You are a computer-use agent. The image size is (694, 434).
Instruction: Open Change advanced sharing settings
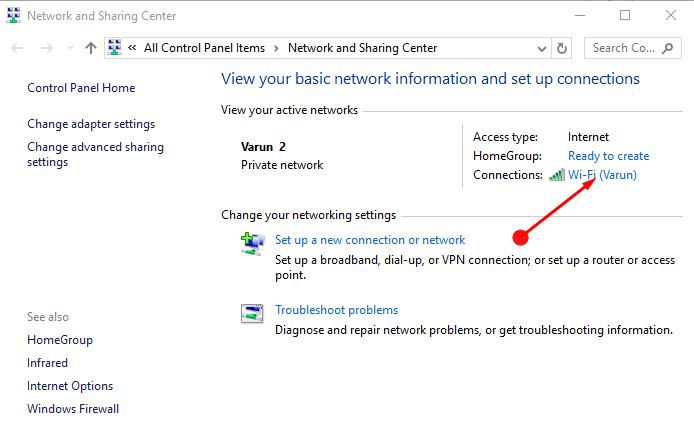(96, 154)
